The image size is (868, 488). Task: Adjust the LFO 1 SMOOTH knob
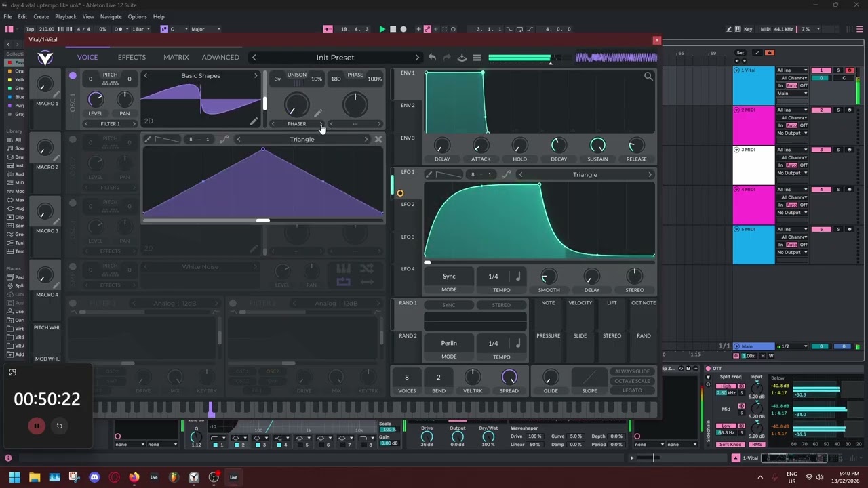(x=549, y=276)
